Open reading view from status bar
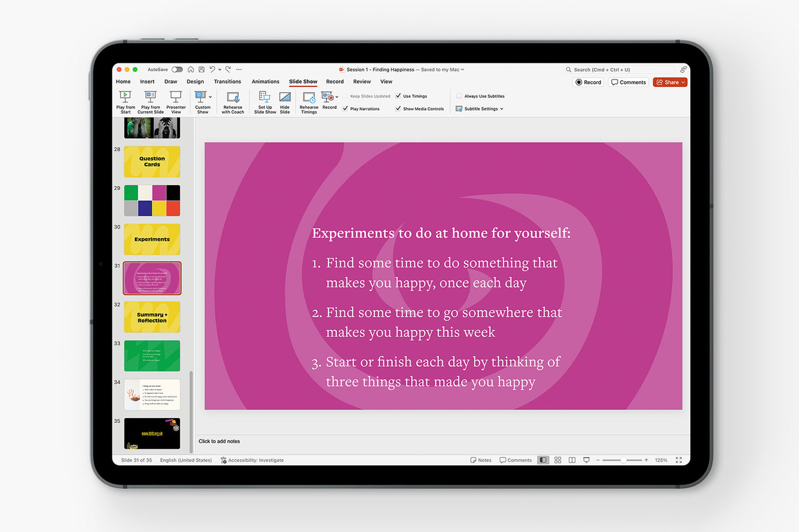Viewport: 799px width, 532px height. click(x=572, y=460)
